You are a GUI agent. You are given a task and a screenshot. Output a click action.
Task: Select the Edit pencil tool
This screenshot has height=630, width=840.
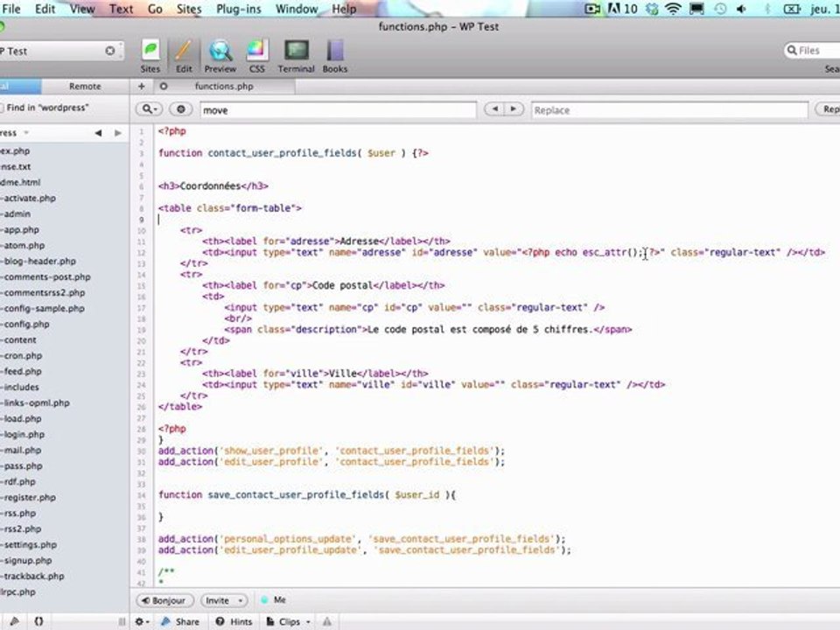183,57
